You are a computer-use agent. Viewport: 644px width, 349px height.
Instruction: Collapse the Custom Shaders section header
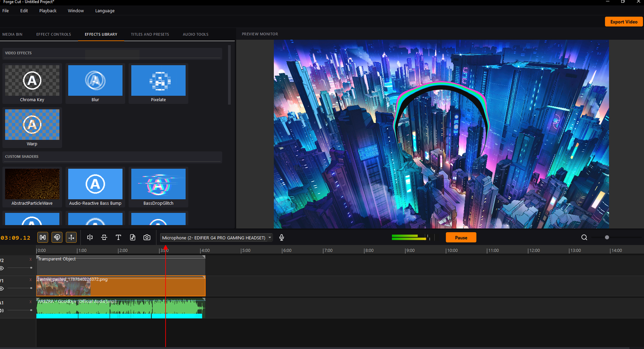[x=112, y=157]
